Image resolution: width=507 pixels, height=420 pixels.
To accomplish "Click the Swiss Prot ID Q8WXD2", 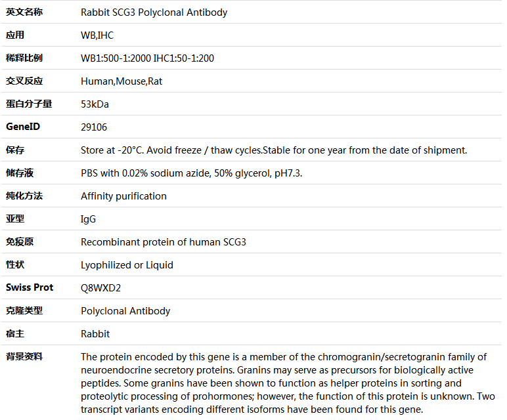I will point(100,288).
